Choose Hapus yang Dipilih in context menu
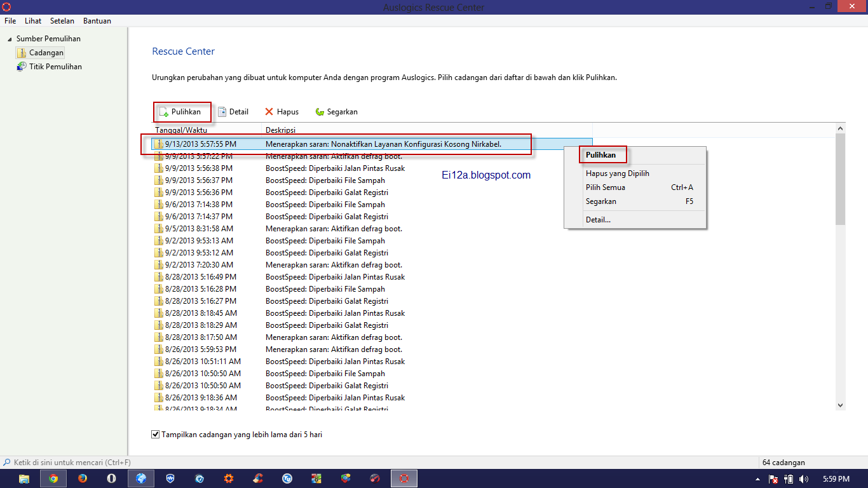Viewport: 868px width, 488px height. (x=635, y=173)
